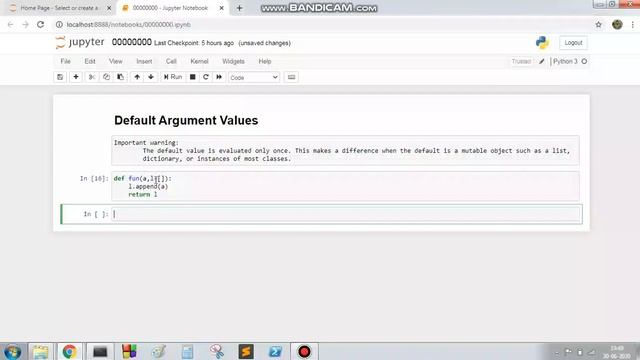The image size is (640, 360).
Task: Click the Logout button
Action: pyautogui.click(x=573, y=43)
